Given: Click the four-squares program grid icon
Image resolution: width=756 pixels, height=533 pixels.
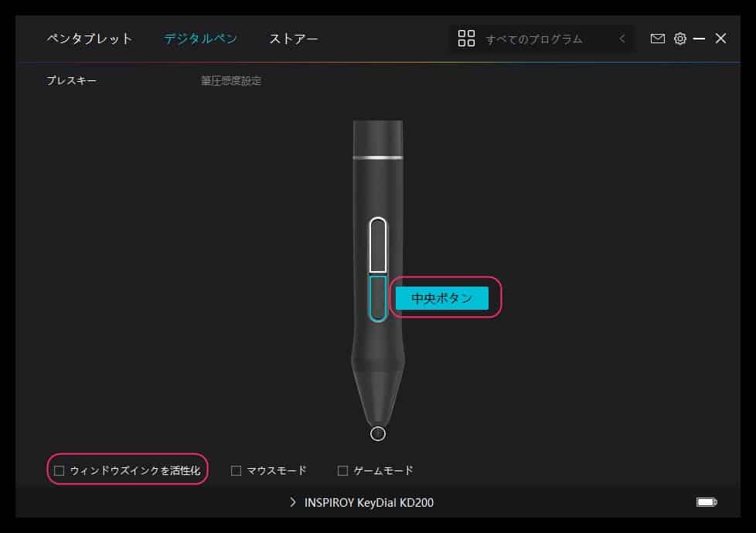Looking at the screenshot, I should tap(466, 39).
